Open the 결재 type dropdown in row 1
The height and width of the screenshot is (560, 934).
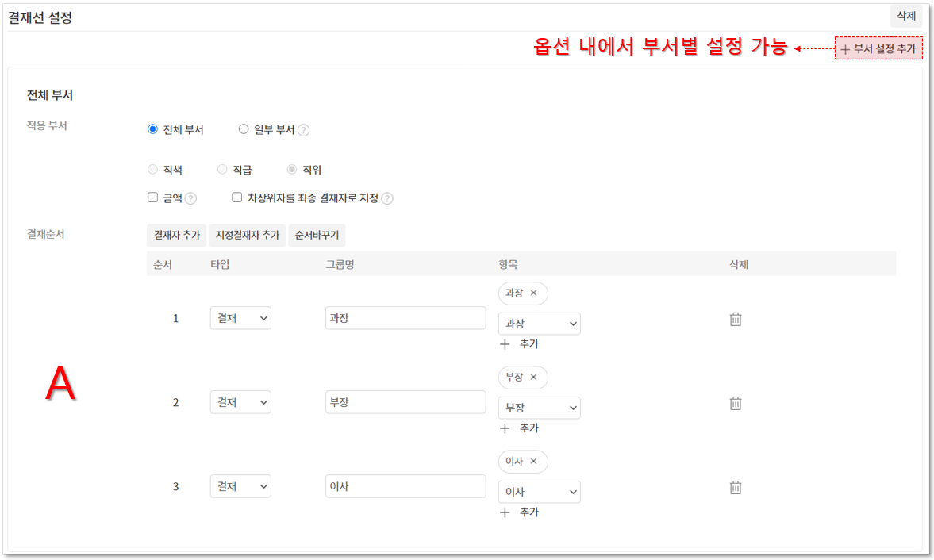(240, 318)
